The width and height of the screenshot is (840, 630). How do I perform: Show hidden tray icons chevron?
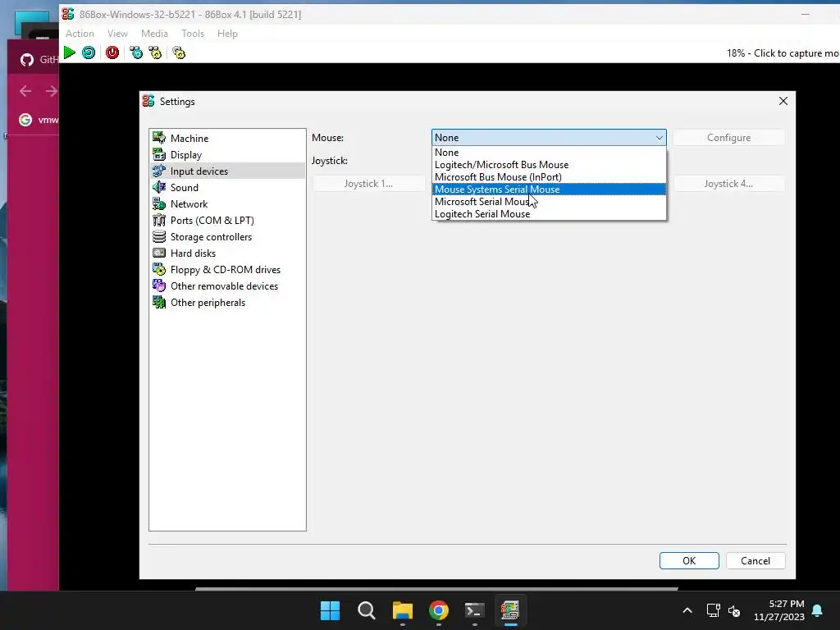pos(687,610)
